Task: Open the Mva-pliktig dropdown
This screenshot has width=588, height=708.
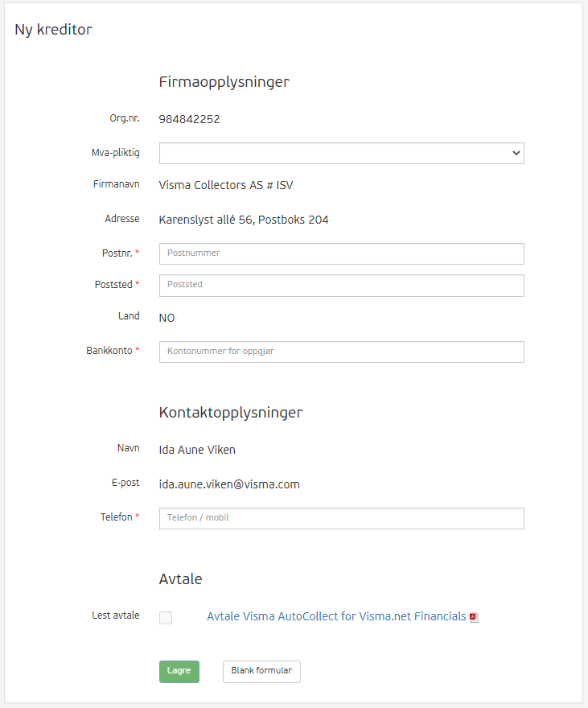Action: coord(342,153)
